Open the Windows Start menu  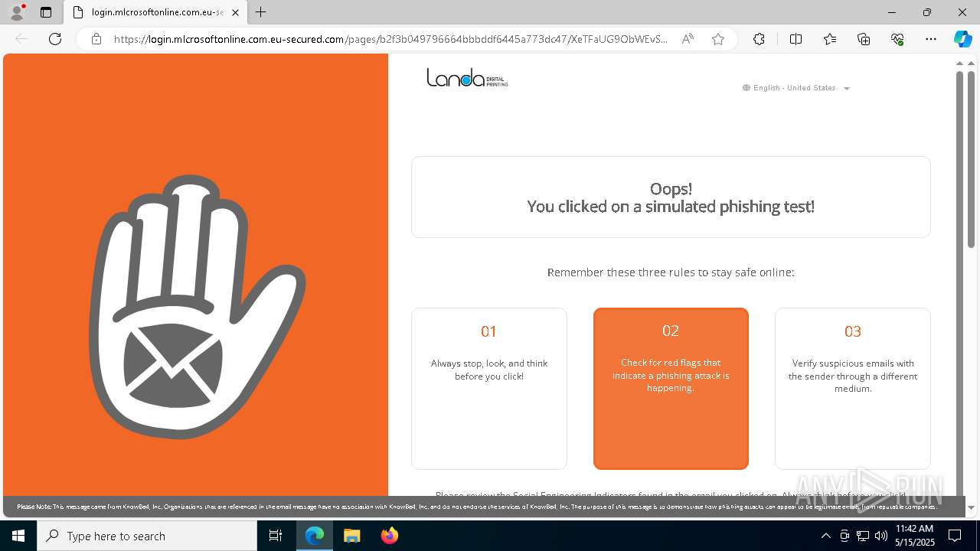[x=18, y=536]
